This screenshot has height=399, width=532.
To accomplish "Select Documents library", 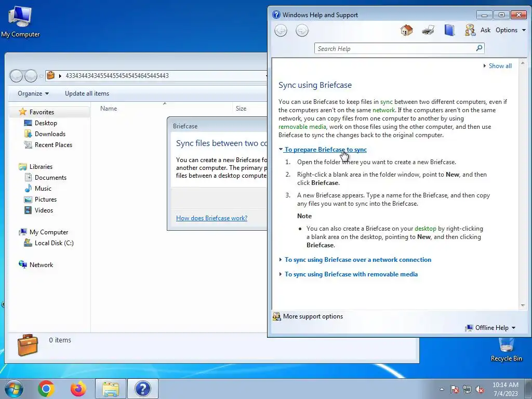I will click(50, 178).
